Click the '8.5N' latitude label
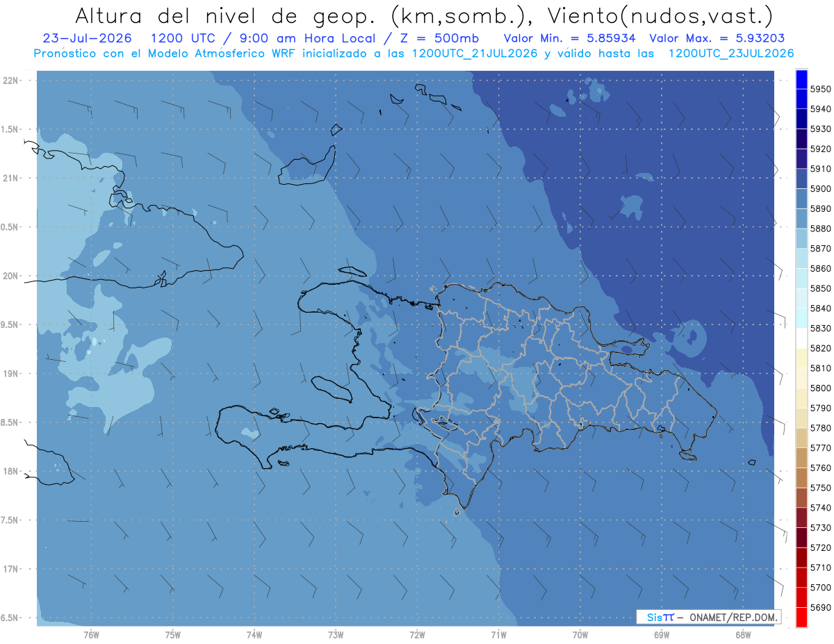834x644 pixels. click(x=10, y=422)
